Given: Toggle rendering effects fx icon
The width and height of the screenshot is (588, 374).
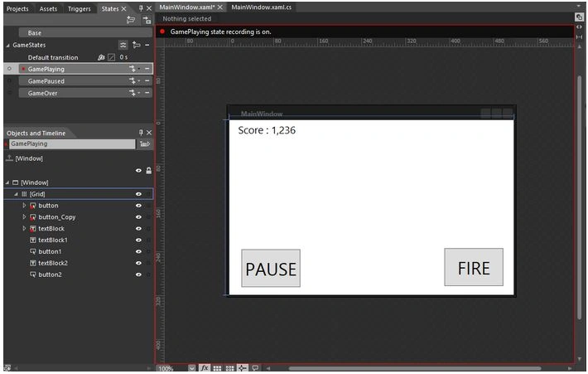Looking at the screenshot, I should pyautogui.click(x=205, y=368).
